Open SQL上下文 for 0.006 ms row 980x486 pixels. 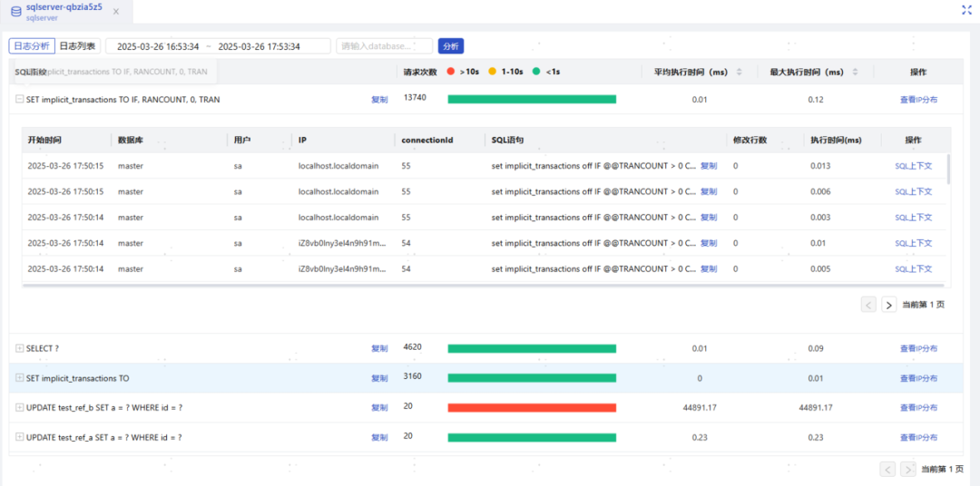[913, 192]
